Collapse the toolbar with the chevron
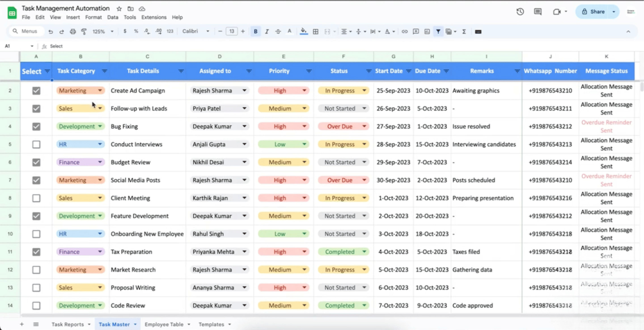The image size is (644, 330). pyautogui.click(x=628, y=32)
